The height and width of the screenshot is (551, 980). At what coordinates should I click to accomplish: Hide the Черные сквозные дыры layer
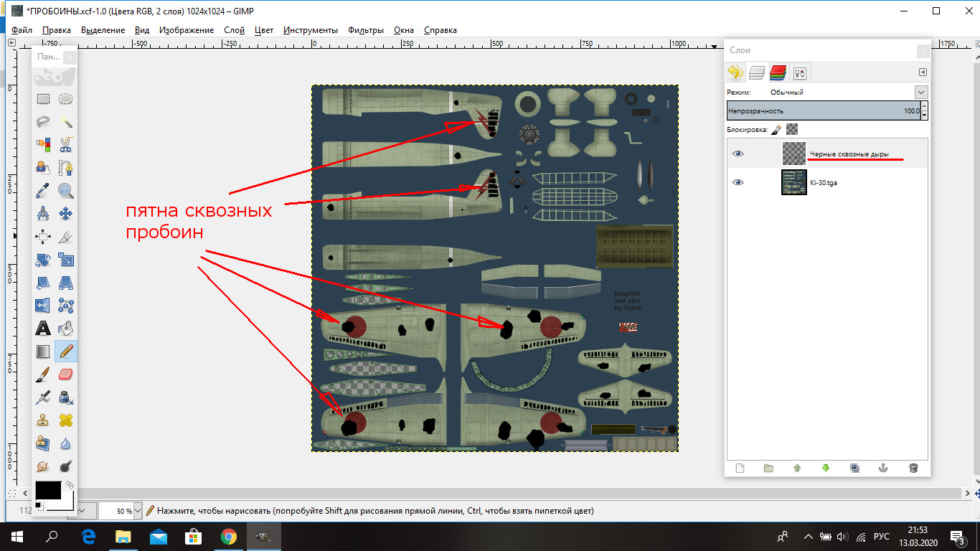tap(738, 154)
